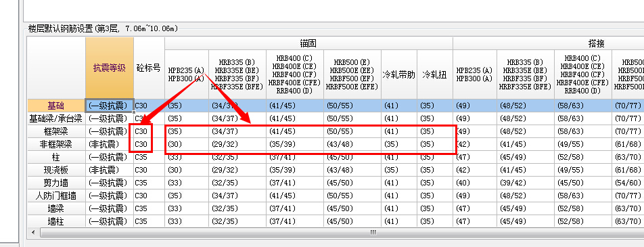Open 抗震等级 cell for 框架梁 row
Image resolution: width=644 pixels, height=247 pixels.
click(110, 131)
